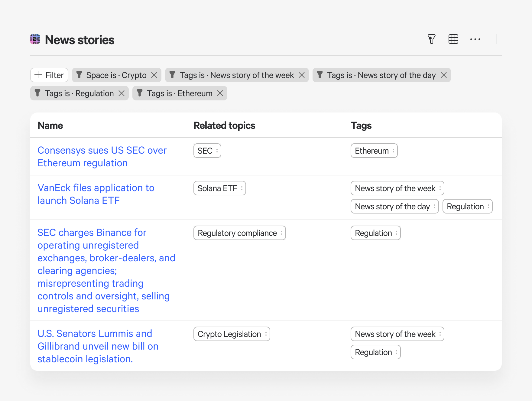Remove the Tags is Ethereum filter
Screen dimensions: 532x401
(x=220, y=93)
